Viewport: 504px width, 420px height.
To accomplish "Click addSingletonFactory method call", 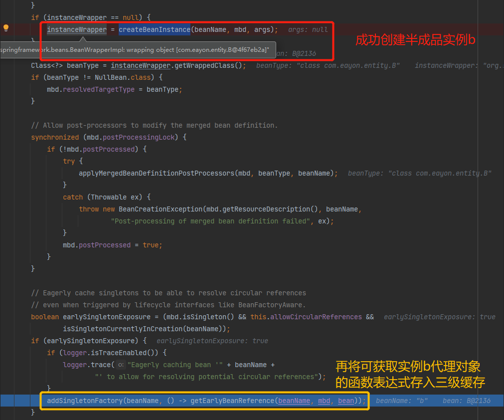I will [85, 401].
